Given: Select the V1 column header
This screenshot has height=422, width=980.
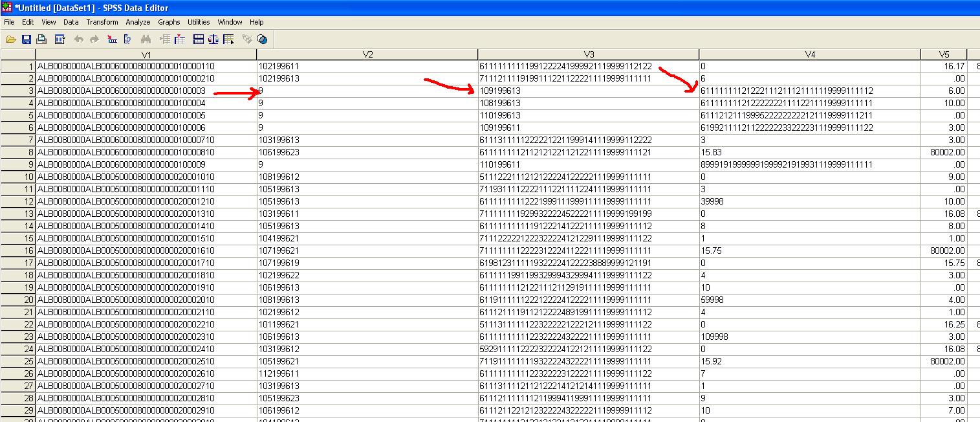Looking at the screenshot, I should [x=146, y=55].
